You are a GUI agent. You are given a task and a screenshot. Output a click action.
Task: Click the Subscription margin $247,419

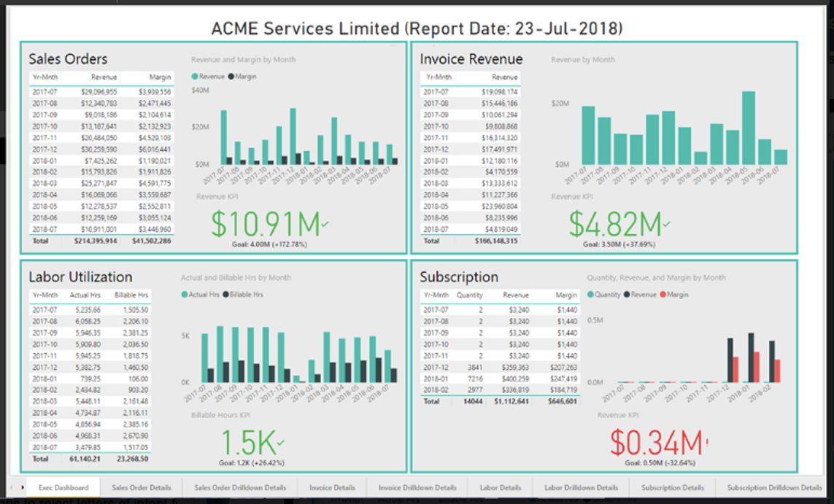(563, 379)
